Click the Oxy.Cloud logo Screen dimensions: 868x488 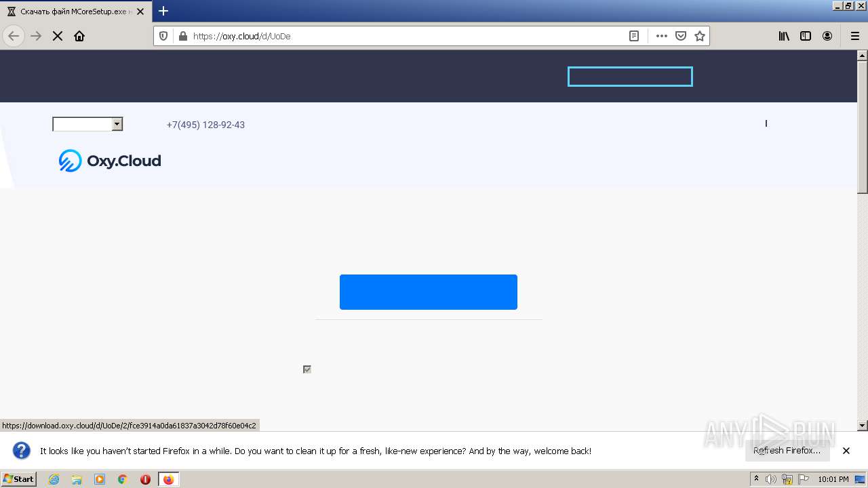pos(110,161)
